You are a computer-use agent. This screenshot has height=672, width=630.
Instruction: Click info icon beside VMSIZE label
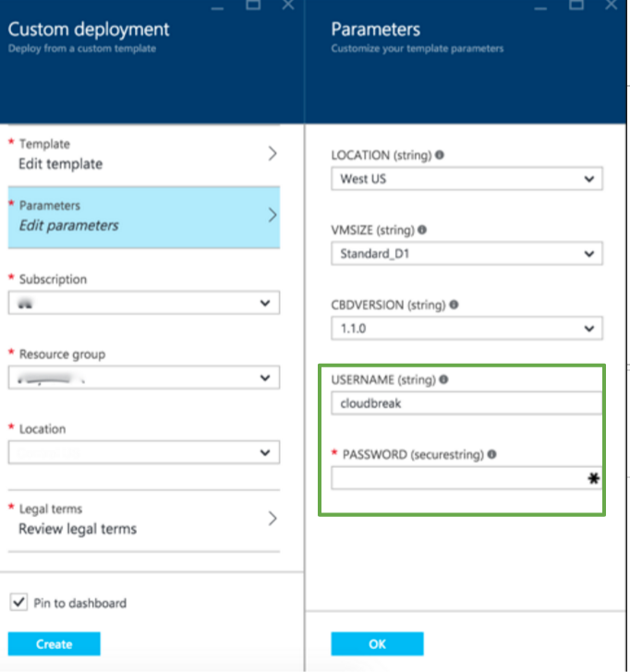(x=421, y=230)
